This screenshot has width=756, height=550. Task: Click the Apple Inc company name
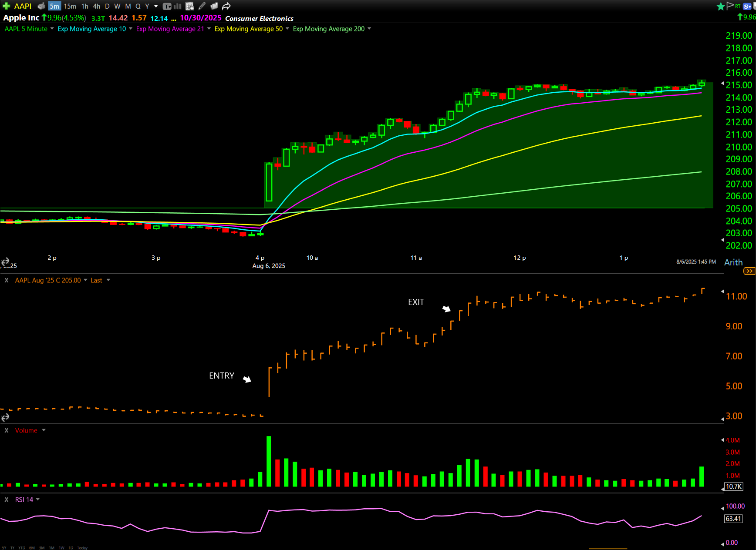[21, 18]
